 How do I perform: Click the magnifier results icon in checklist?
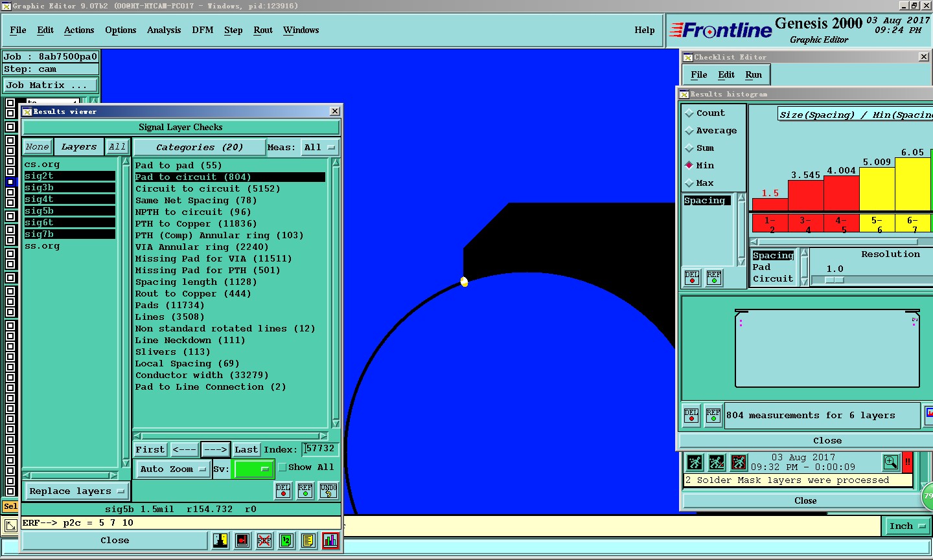891,462
